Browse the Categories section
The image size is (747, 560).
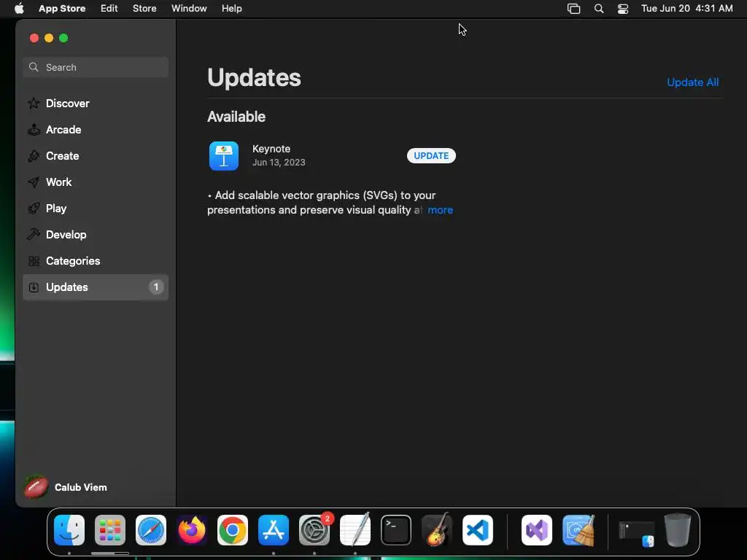tap(96, 261)
